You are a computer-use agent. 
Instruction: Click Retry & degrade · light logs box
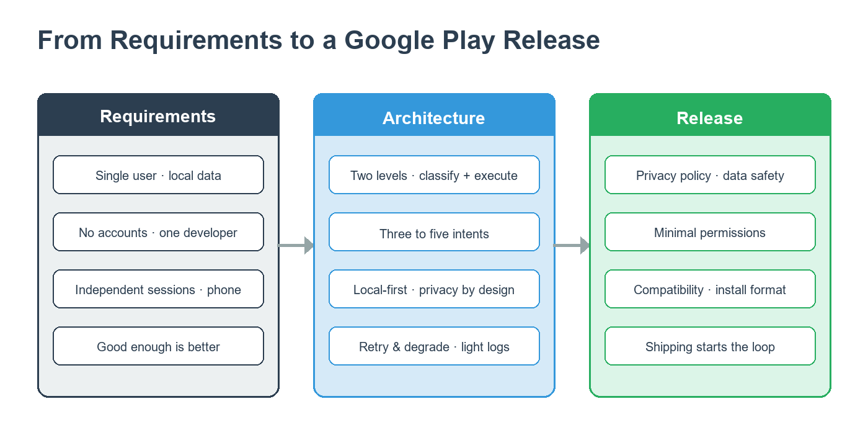tap(434, 346)
